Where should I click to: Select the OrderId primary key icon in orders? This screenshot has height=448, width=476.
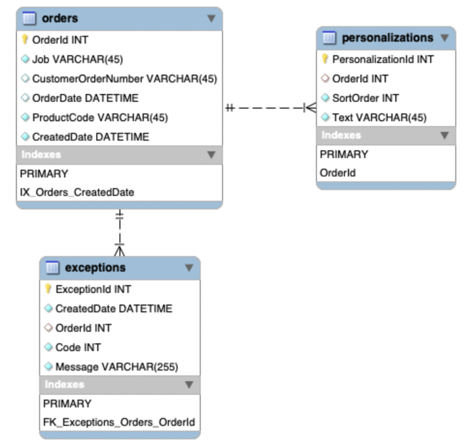tap(25, 40)
